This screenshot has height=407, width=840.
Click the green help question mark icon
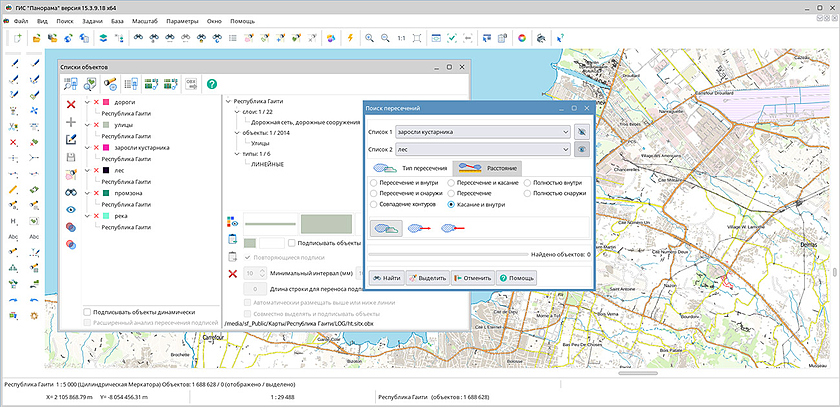coord(212,85)
